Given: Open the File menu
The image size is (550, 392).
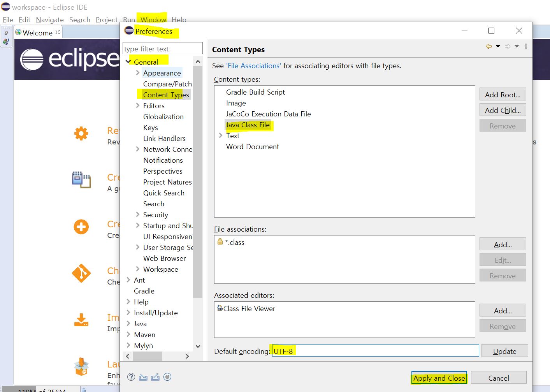Looking at the screenshot, I should [x=8, y=19].
